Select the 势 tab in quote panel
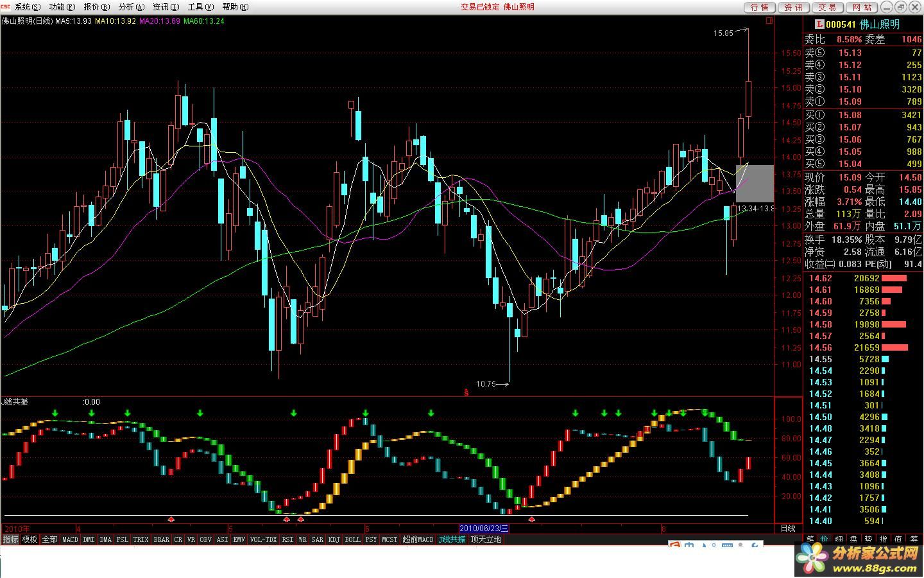The height and width of the screenshot is (578, 924). point(869,539)
